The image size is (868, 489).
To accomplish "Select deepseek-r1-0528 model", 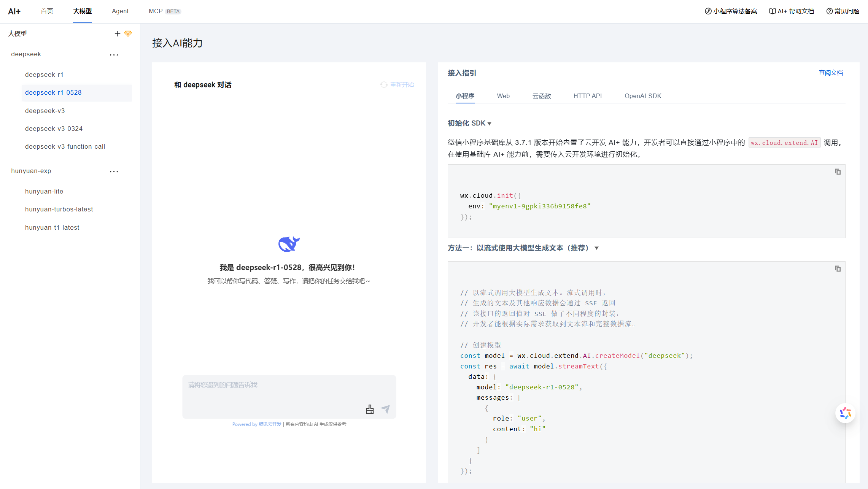I will click(x=76, y=93).
